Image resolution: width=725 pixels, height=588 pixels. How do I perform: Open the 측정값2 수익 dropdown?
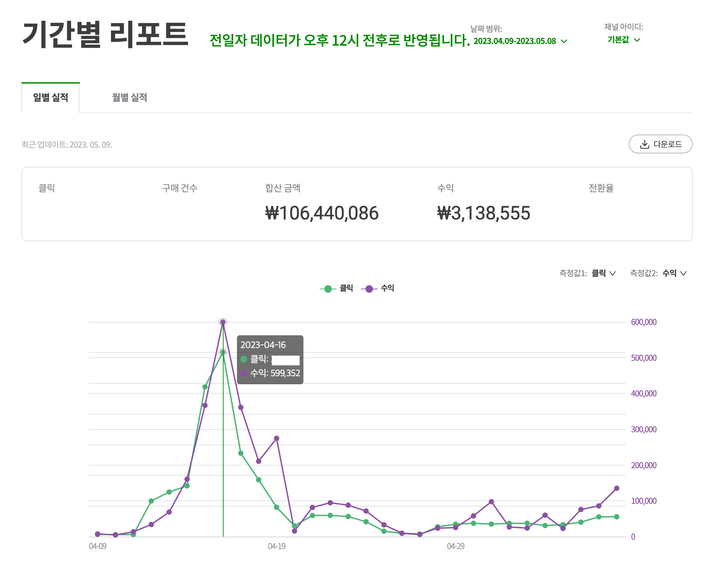tap(674, 273)
